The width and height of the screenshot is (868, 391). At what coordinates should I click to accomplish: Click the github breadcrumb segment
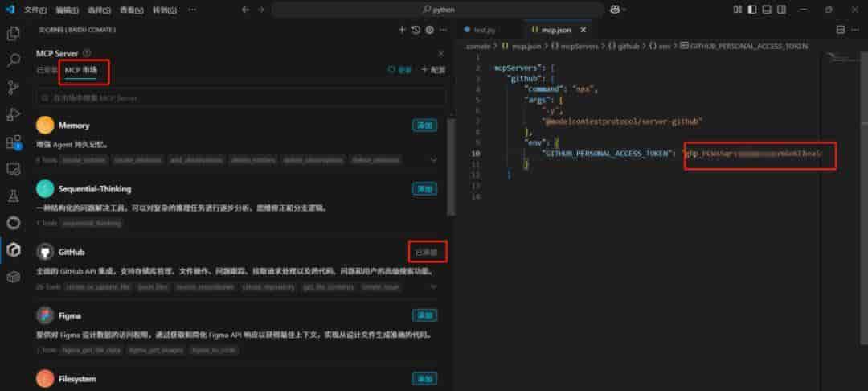[x=624, y=47]
